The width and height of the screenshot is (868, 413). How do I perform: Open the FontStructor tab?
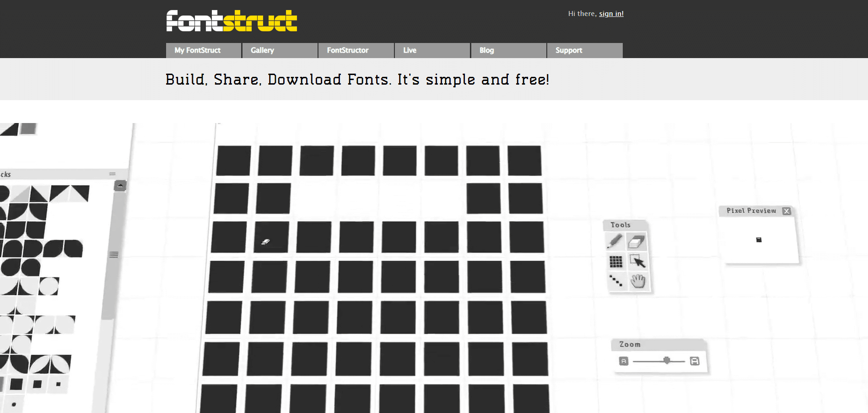click(348, 50)
